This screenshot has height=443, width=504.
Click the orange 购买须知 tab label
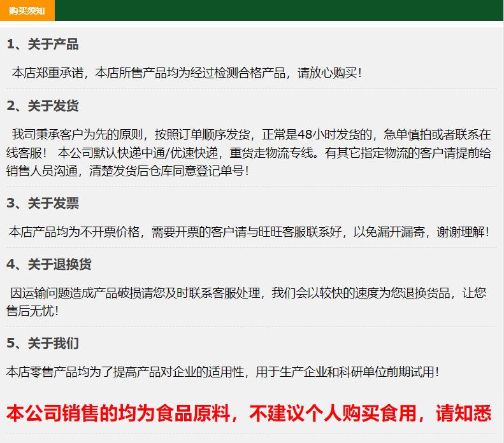click(x=27, y=11)
